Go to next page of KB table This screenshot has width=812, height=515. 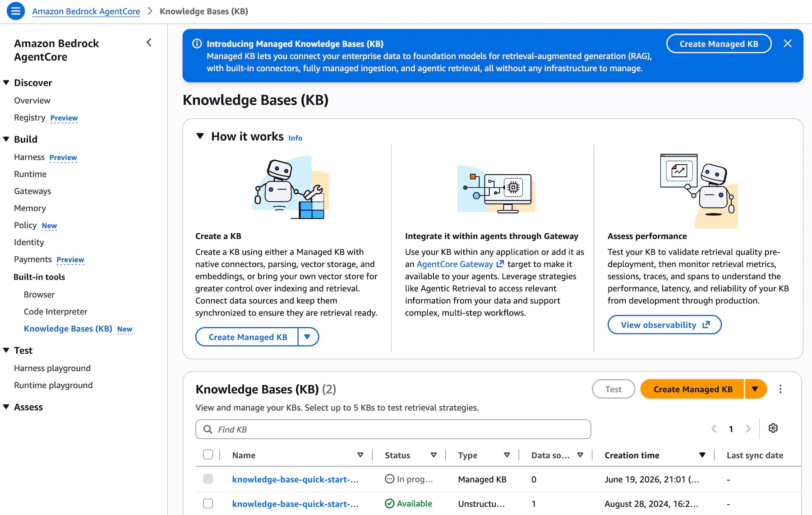coord(748,429)
